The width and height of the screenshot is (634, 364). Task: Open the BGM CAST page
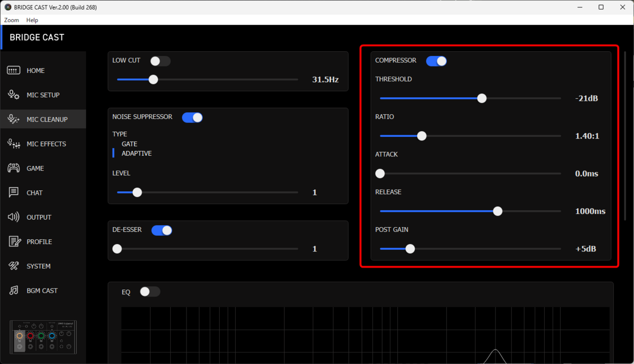pos(43,291)
